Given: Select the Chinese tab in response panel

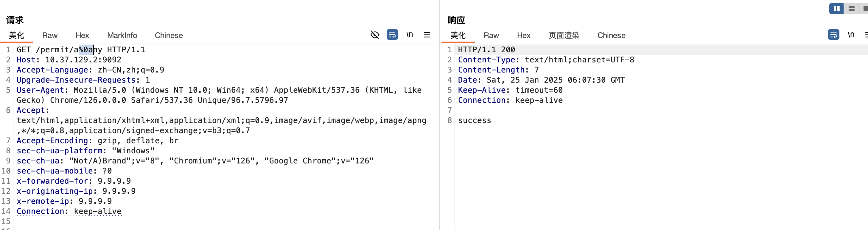Looking at the screenshot, I should point(611,35).
